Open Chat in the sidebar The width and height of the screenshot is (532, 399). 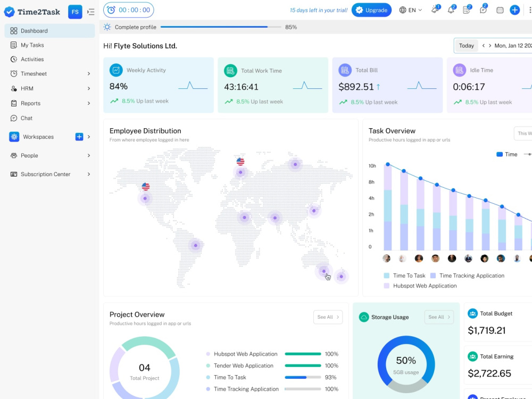[x=49, y=118]
